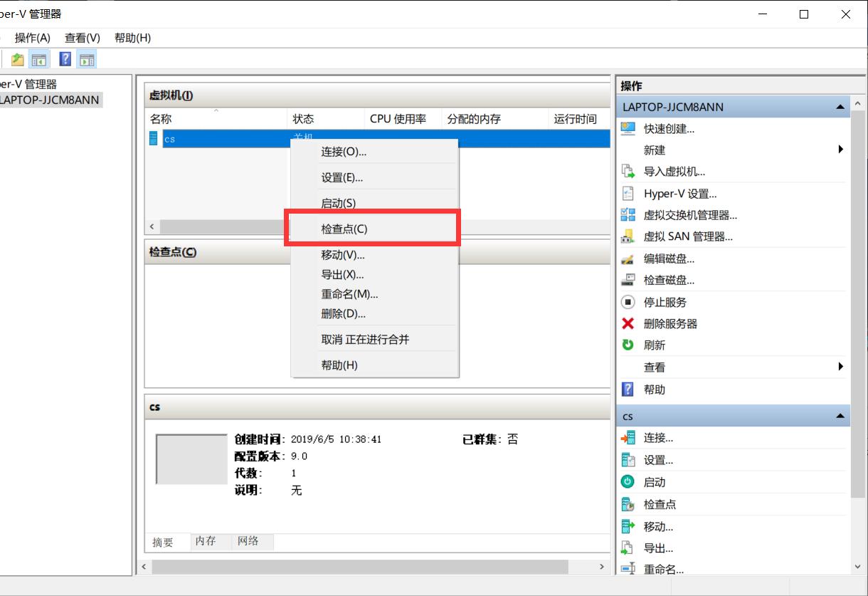Click 快速创建... in the Actions pane
Viewport: 868px width, 596px height.
click(669, 129)
